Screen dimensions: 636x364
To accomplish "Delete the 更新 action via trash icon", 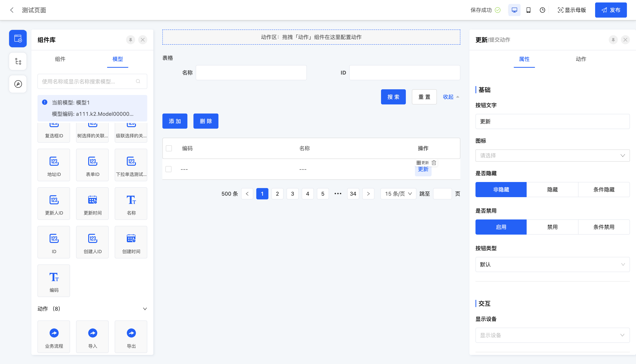I will pyautogui.click(x=434, y=163).
